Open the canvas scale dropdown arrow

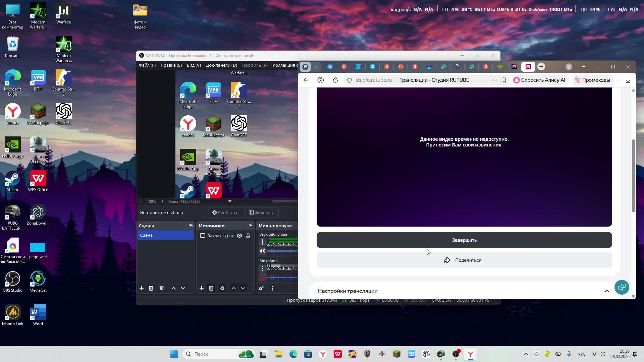click(x=230, y=201)
